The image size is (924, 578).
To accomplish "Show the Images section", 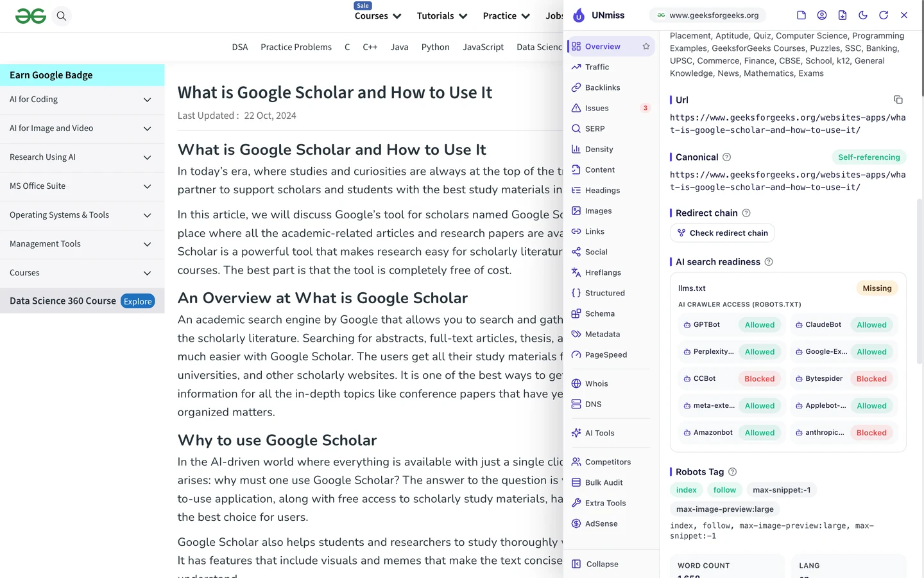I will pos(611,211).
